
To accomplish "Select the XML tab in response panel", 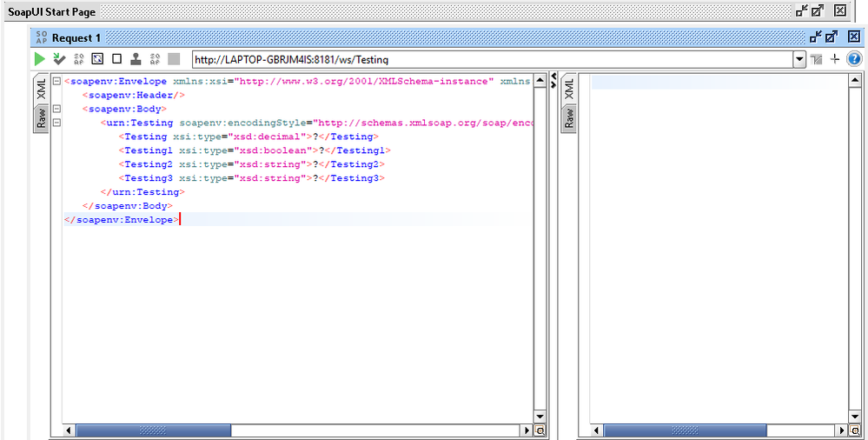I will click(569, 88).
